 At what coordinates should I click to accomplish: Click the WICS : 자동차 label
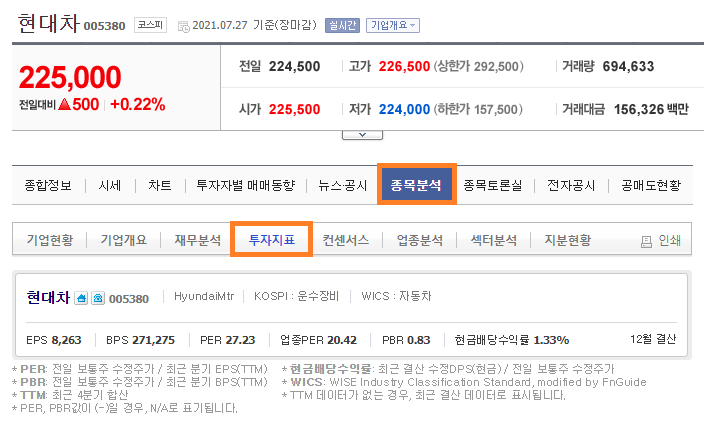coord(396,296)
